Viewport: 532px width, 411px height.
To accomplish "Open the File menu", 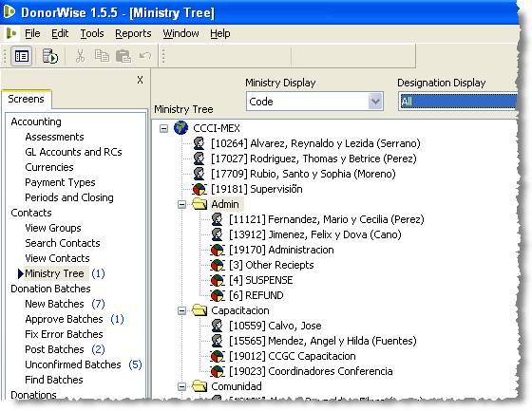I will click(x=32, y=33).
